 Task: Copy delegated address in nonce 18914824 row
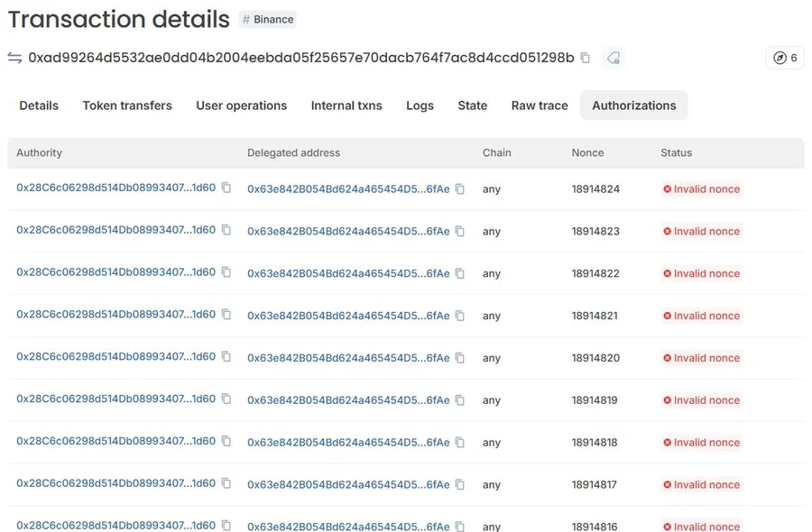[460, 189]
